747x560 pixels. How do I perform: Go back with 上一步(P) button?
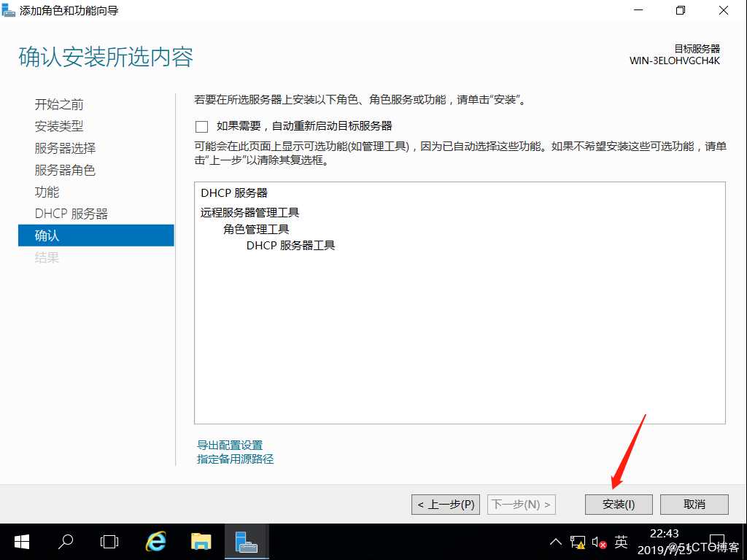click(x=446, y=505)
